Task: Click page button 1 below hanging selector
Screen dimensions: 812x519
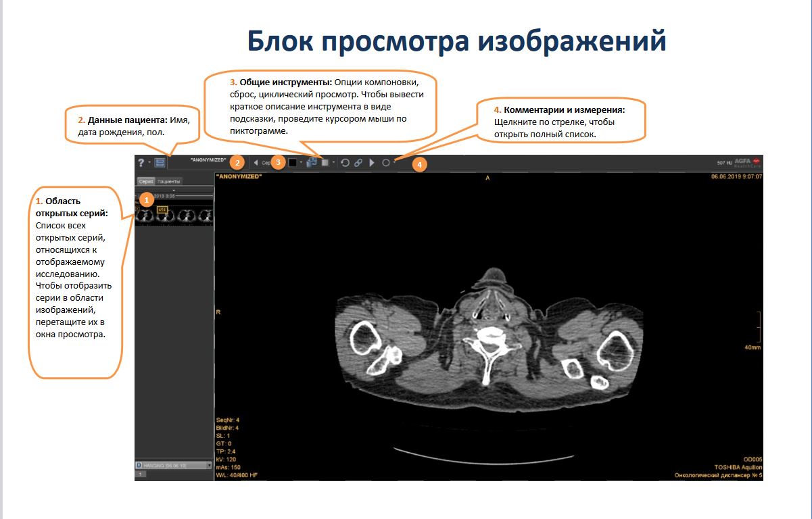Action: (x=141, y=474)
